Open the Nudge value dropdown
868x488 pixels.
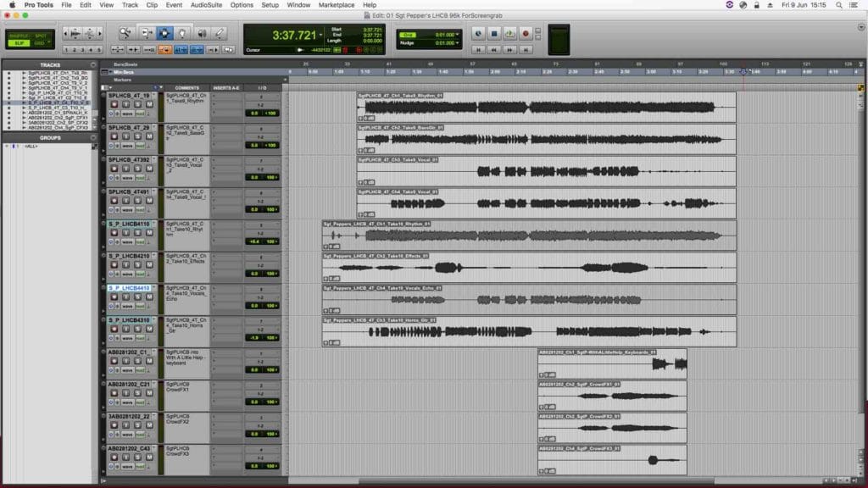457,43
